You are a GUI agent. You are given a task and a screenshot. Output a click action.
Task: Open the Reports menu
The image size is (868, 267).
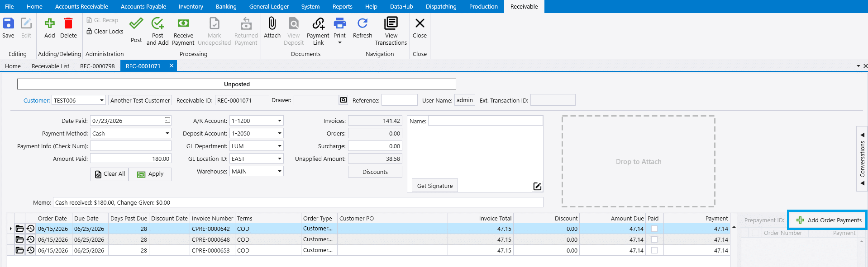tap(343, 6)
